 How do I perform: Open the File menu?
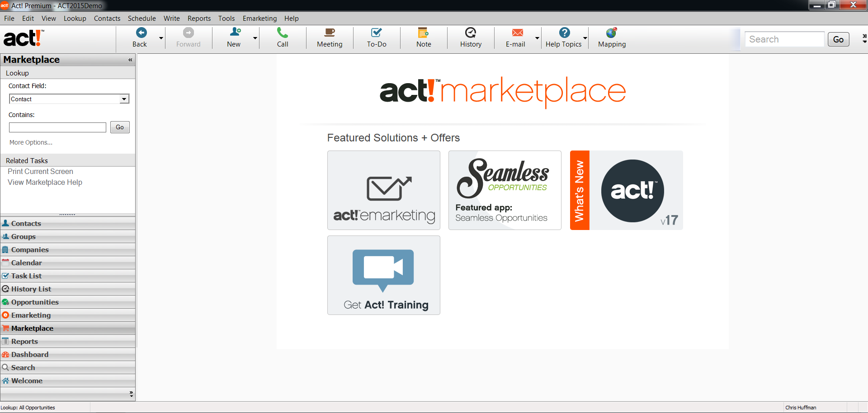9,19
